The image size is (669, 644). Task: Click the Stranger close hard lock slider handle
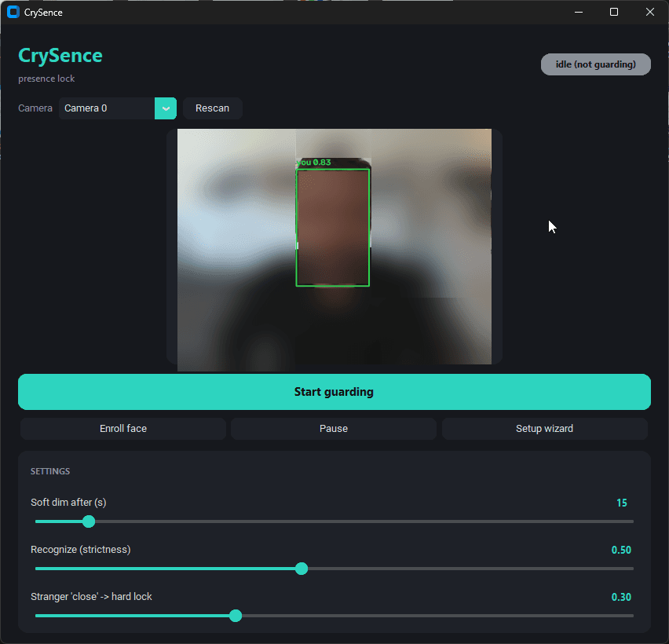[236, 616]
